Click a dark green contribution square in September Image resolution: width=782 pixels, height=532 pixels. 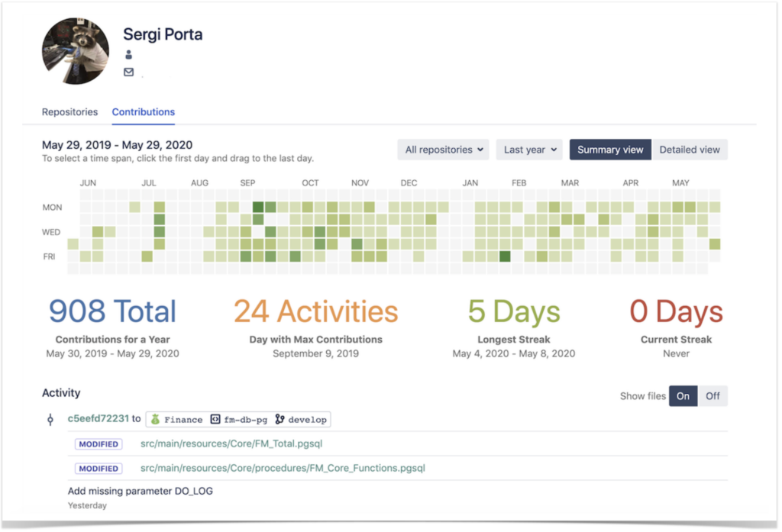[x=257, y=207]
